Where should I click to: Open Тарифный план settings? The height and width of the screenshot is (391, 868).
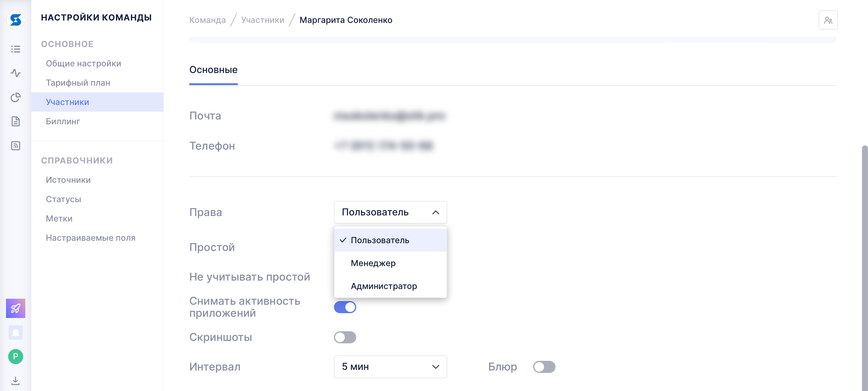[78, 83]
